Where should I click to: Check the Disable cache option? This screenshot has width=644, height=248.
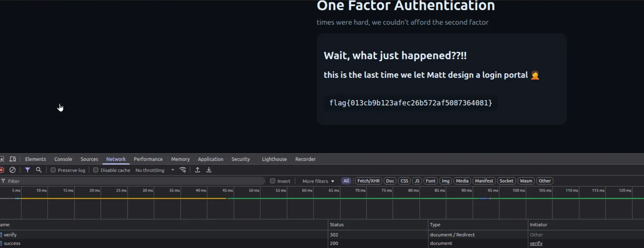96,170
